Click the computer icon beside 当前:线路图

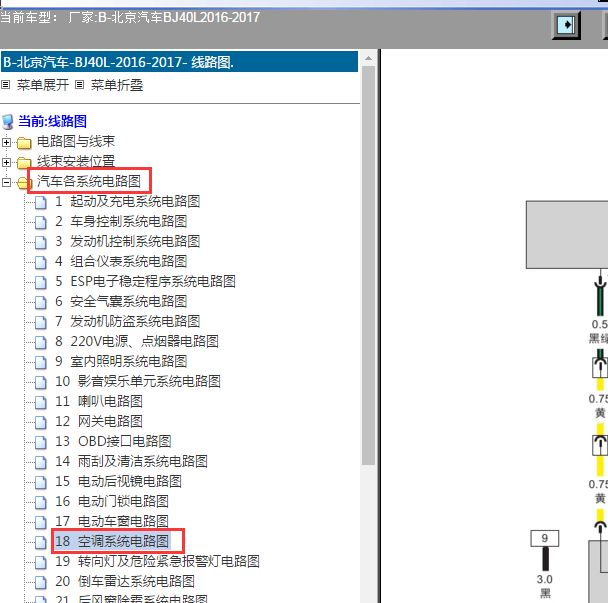tap(8, 122)
